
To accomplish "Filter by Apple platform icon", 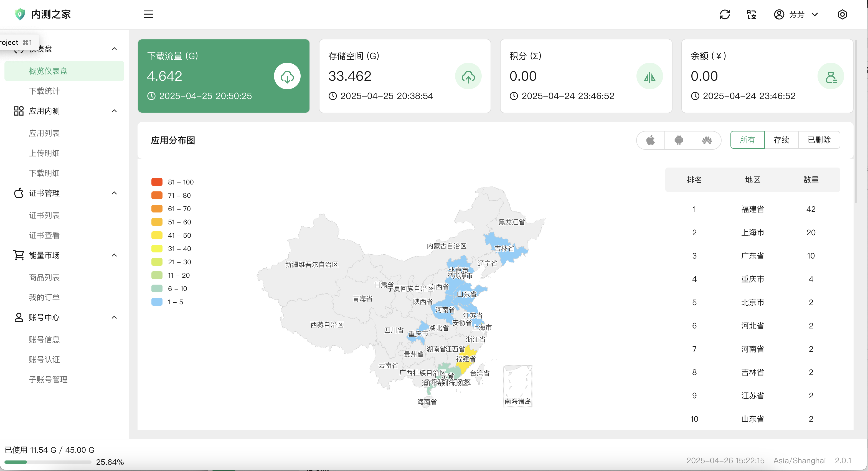I will 650,140.
